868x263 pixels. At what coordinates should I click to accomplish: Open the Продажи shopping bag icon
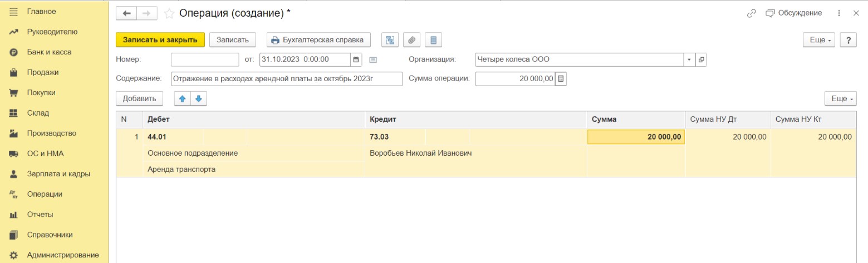coord(14,72)
